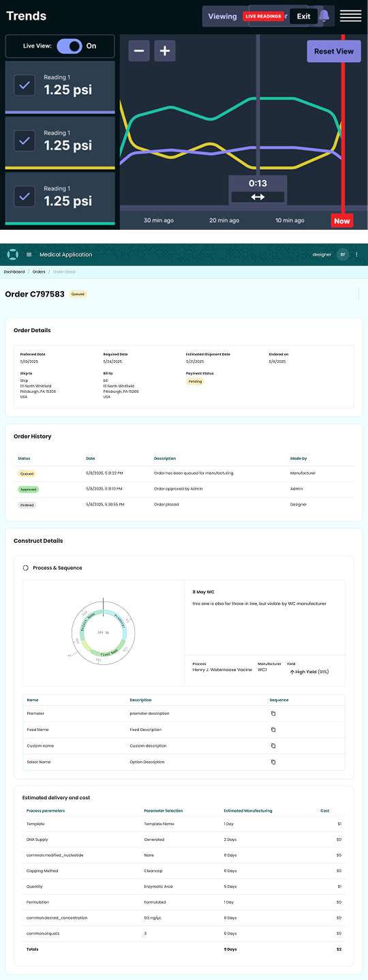The width and height of the screenshot is (368, 980).
Task: Copy the Promoter sequence
Action: click(273, 713)
